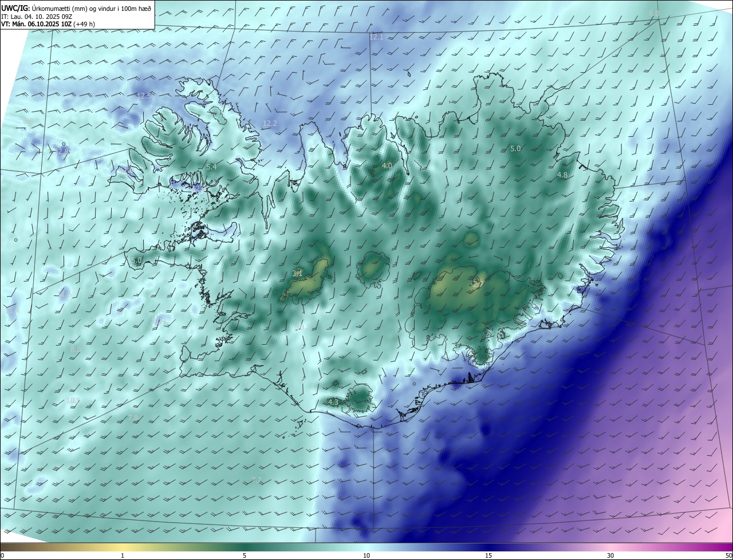733x560 pixels.
Task: Click the 12.5 value label northwest of the Westfjords
Action: click(143, 96)
